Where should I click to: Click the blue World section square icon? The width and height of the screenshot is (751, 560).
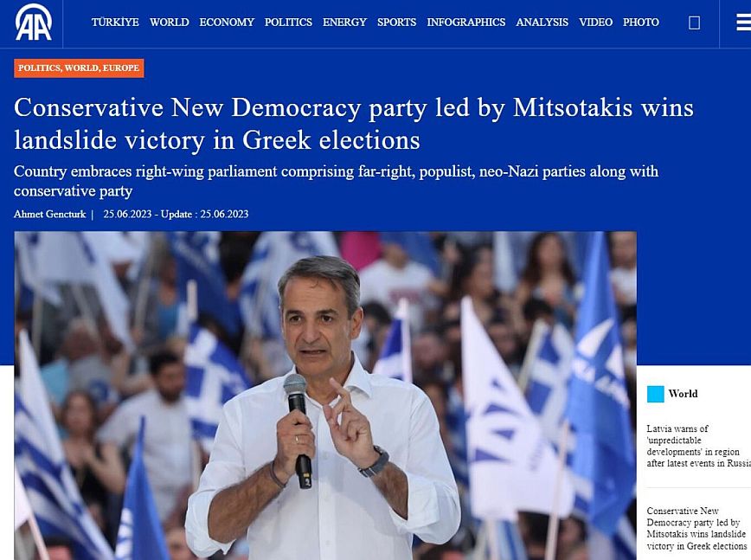(x=655, y=394)
